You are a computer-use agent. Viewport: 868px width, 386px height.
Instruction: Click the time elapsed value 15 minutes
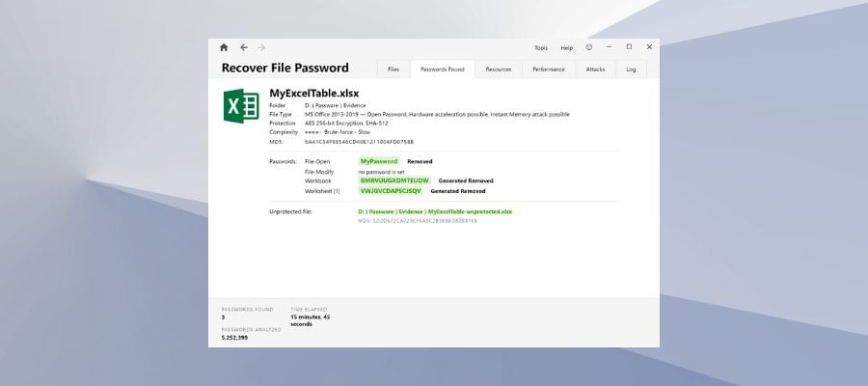pyautogui.click(x=310, y=320)
